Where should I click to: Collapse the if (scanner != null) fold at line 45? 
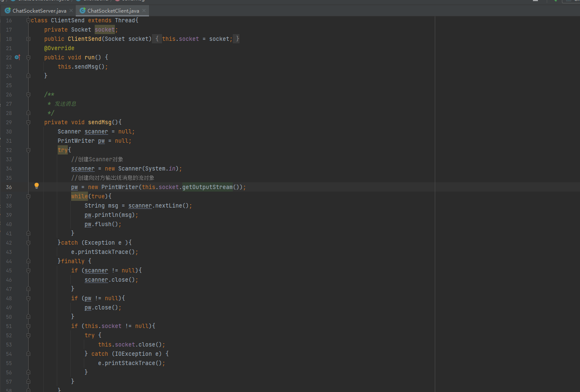tap(28, 270)
